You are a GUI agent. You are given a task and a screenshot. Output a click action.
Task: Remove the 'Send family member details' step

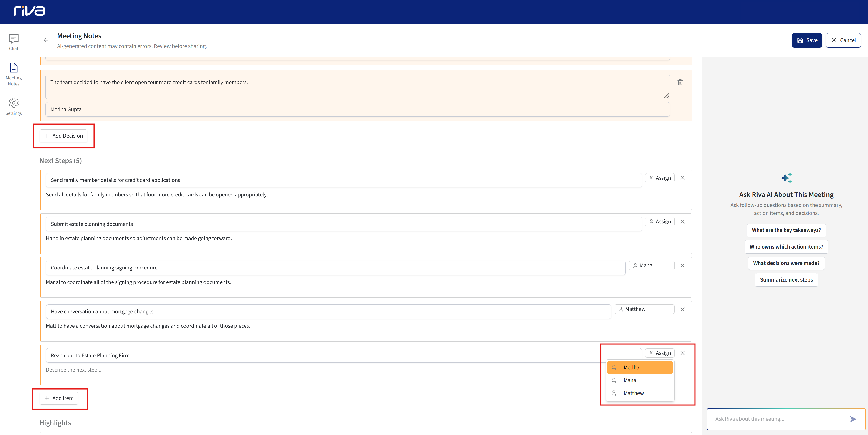682,178
